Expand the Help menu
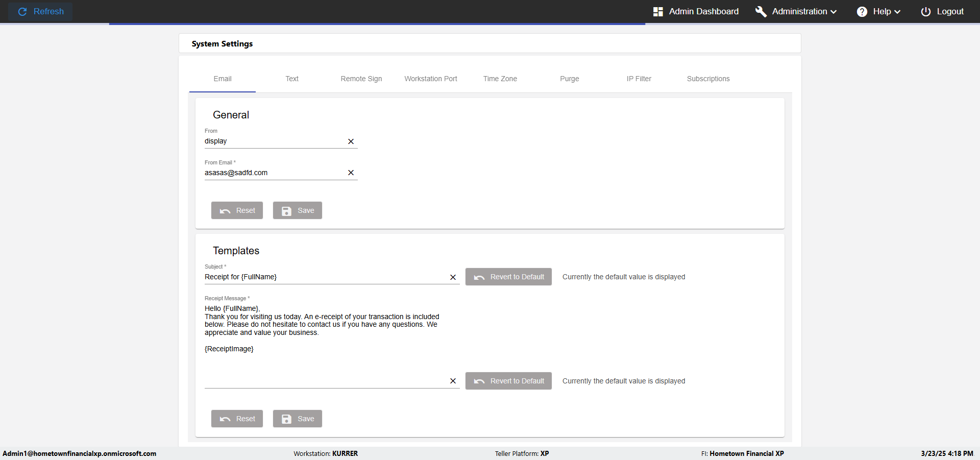The height and width of the screenshot is (460, 980). pos(878,11)
